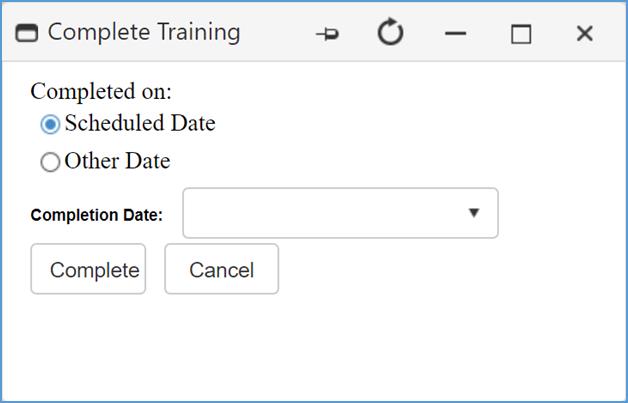Choose the Other Date radio button

50,162
